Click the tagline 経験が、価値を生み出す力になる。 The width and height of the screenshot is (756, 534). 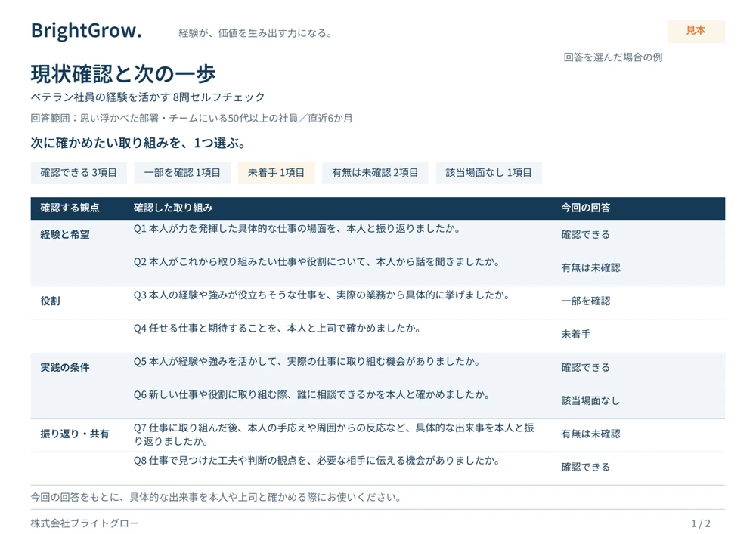255,33
